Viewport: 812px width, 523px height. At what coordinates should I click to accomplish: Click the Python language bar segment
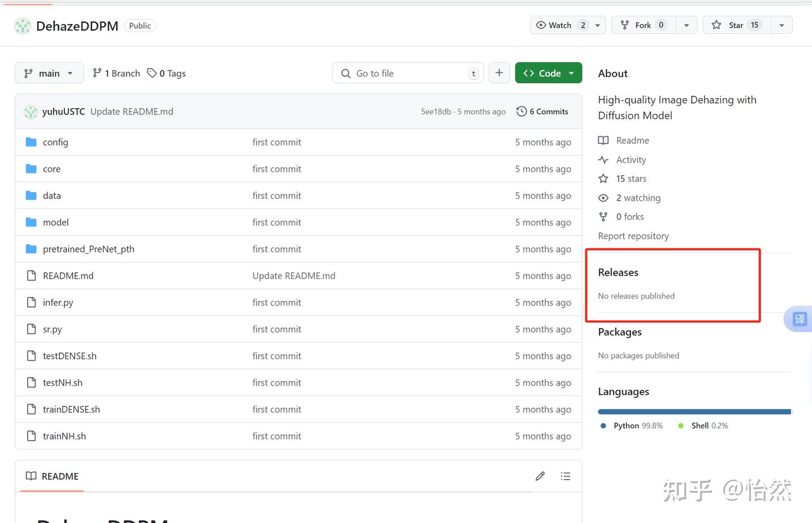pyautogui.click(x=694, y=412)
